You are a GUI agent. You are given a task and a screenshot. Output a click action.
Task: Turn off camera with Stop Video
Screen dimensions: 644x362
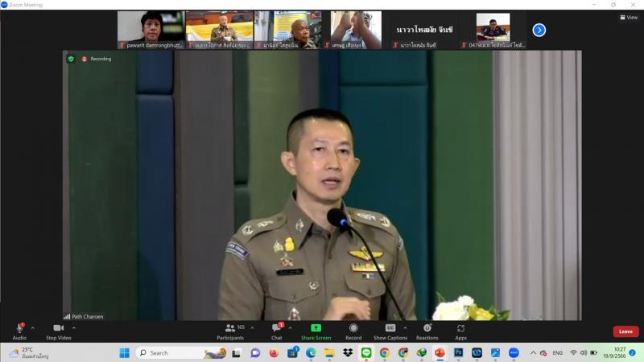tap(58, 331)
